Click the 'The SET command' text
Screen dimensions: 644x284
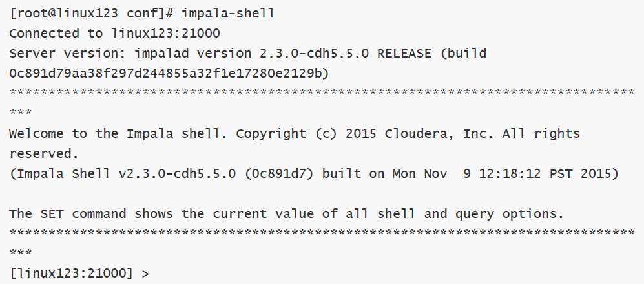(68, 214)
